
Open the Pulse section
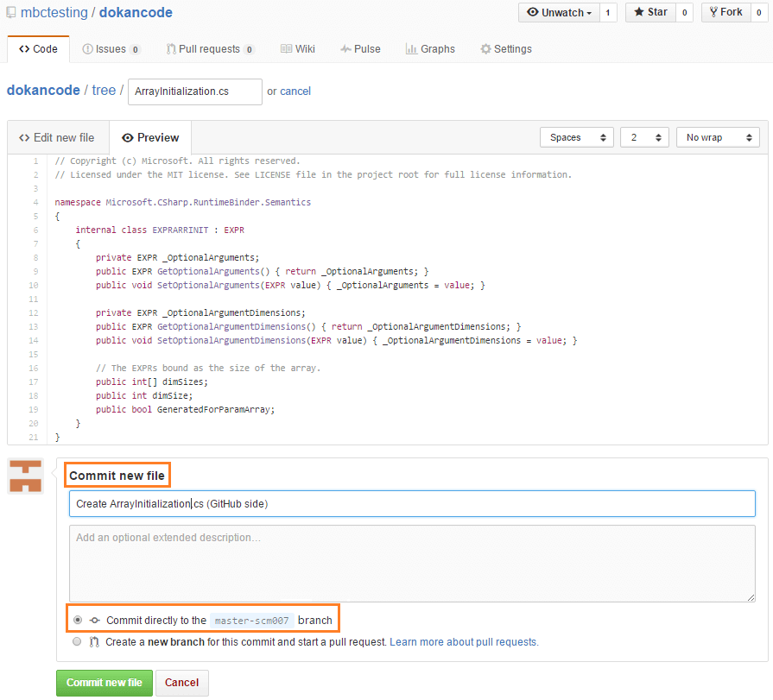pyautogui.click(x=360, y=49)
